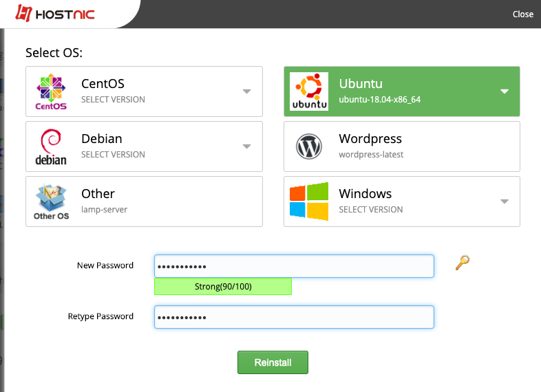
Task: Focus the New Password field
Action: [294, 266]
